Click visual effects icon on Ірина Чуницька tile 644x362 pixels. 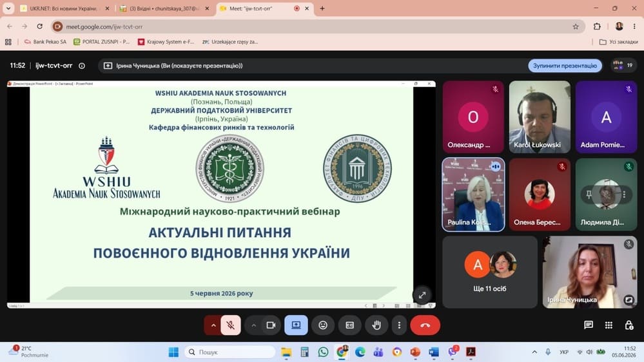pos(629,300)
